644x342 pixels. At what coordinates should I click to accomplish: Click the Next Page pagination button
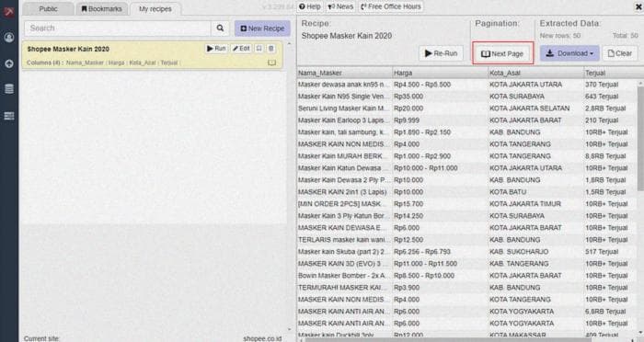click(502, 53)
